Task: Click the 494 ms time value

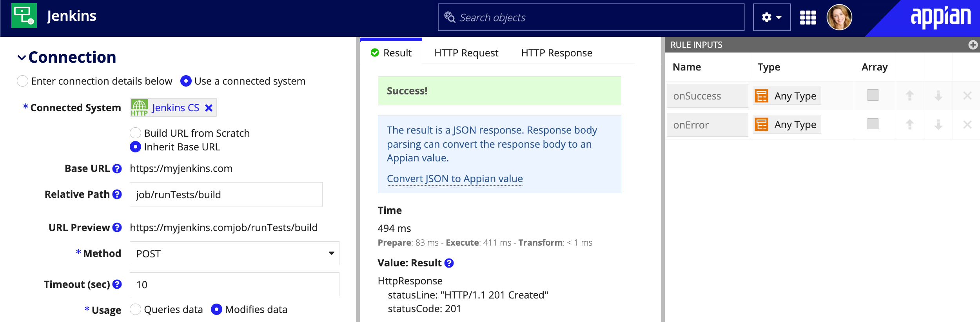Action: [x=394, y=228]
